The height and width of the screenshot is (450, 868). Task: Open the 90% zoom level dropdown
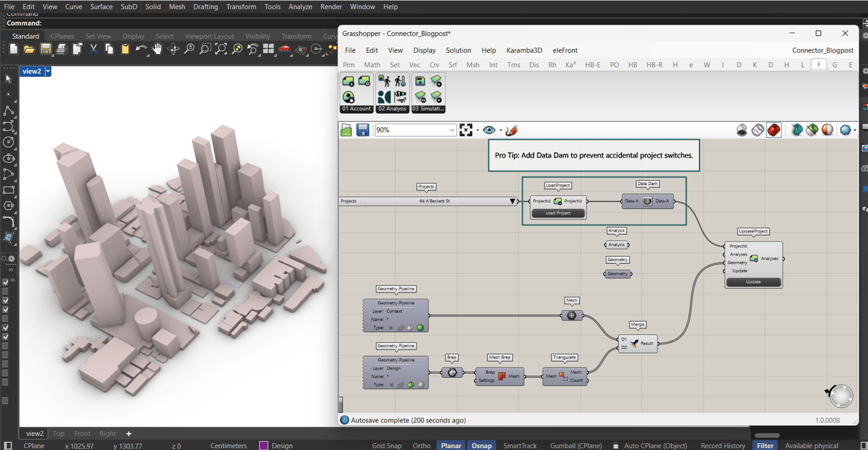click(452, 130)
